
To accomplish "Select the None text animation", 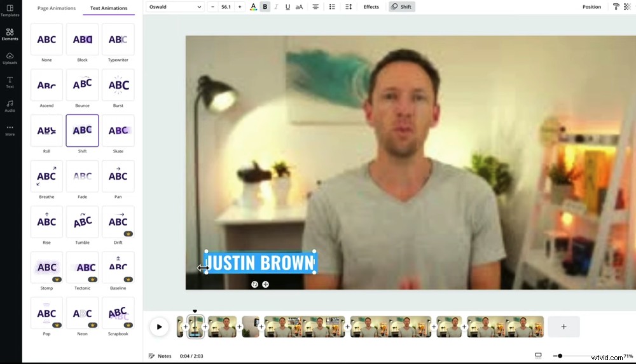I will tap(46, 39).
